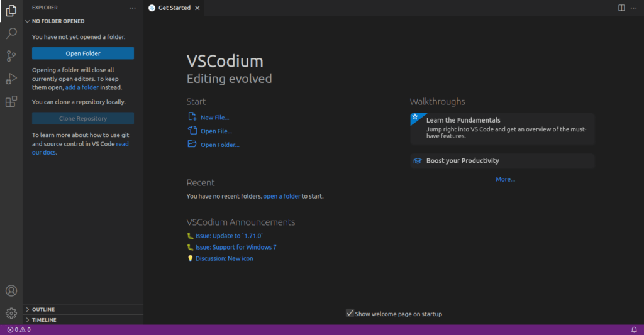
Task: Click the star badge on Learn the Fundamentals
Action: tap(415, 118)
